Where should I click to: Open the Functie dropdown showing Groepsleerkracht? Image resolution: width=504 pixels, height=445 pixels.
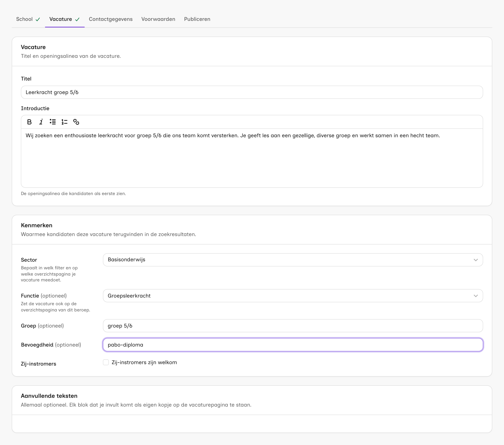[x=293, y=296]
